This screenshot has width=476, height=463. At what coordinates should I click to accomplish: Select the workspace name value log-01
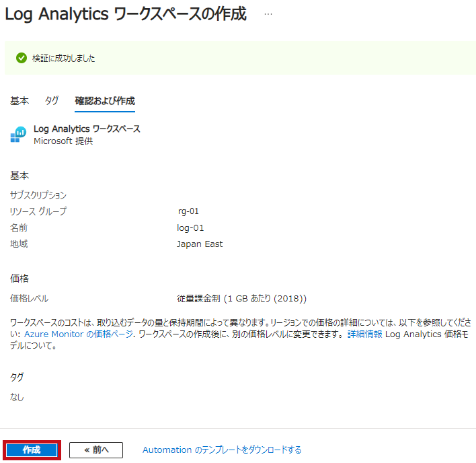[x=190, y=228]
